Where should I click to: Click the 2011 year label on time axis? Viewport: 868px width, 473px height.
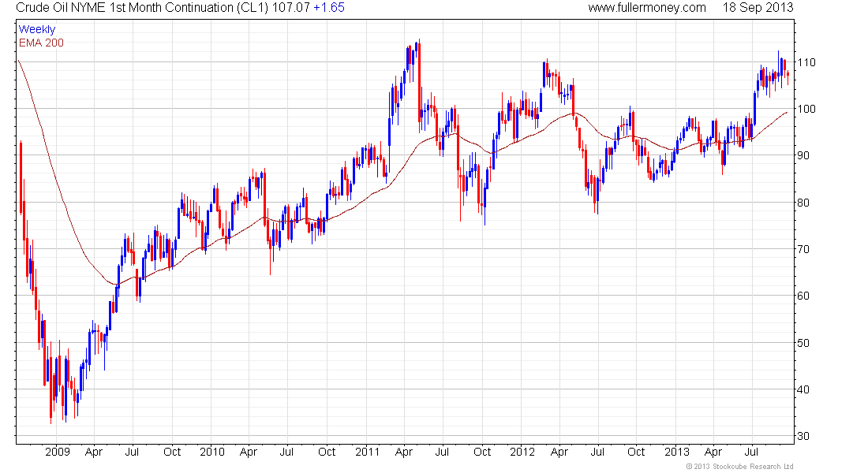pyautogui.click(x=367, y=452)
